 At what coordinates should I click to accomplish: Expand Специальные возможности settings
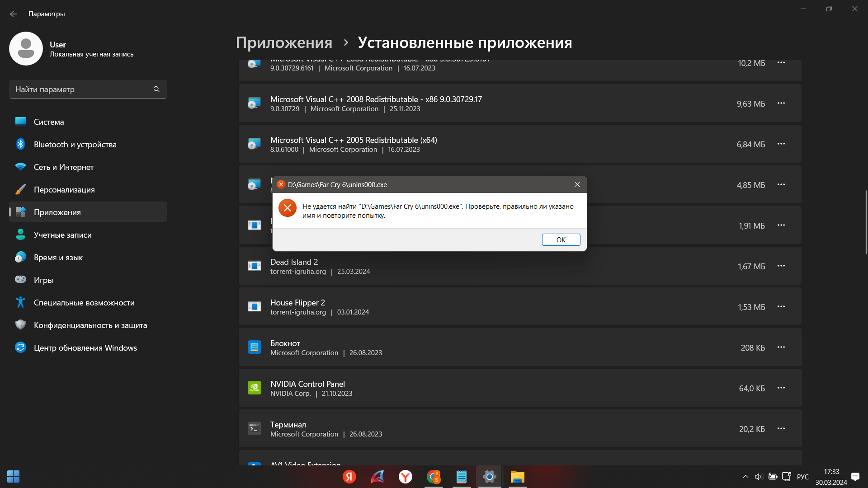(84, 302)
